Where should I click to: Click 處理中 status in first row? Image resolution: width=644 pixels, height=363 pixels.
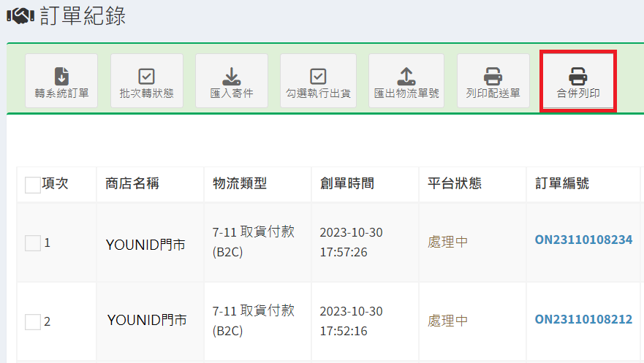coord(447,241)
